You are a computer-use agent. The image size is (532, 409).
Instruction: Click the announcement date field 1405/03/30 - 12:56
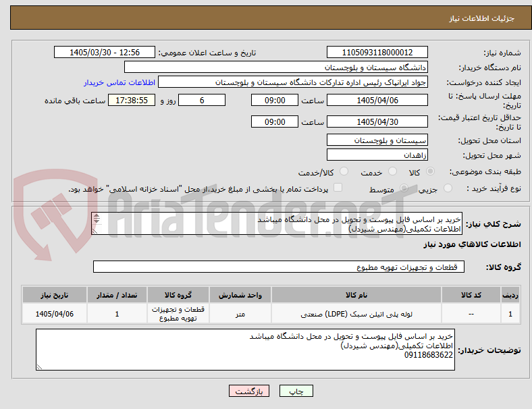(x=105, y=52)
